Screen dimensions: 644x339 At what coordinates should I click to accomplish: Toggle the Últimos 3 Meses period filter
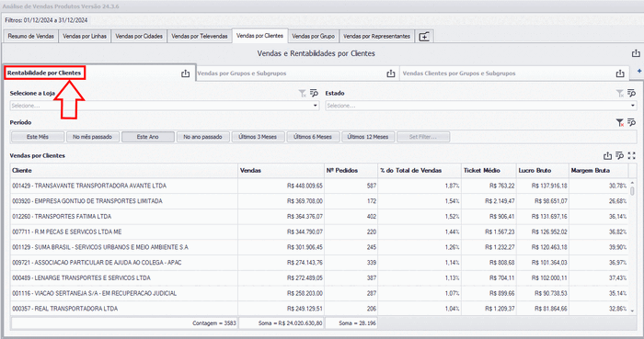tap(258, 137)
